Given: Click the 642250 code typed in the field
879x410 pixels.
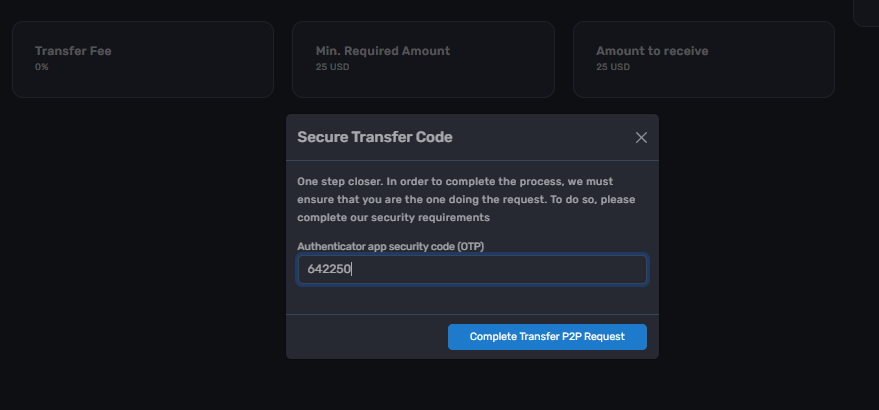Looking at the screenshot, I should coord(329,270).
